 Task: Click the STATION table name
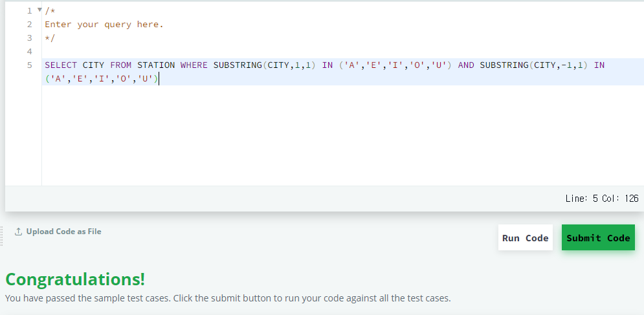156,65
